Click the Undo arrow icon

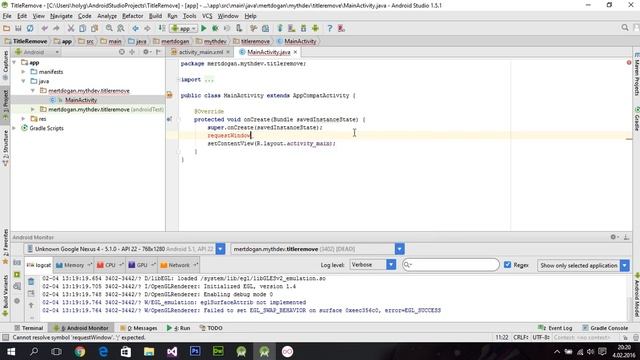(x=44, y=28)
